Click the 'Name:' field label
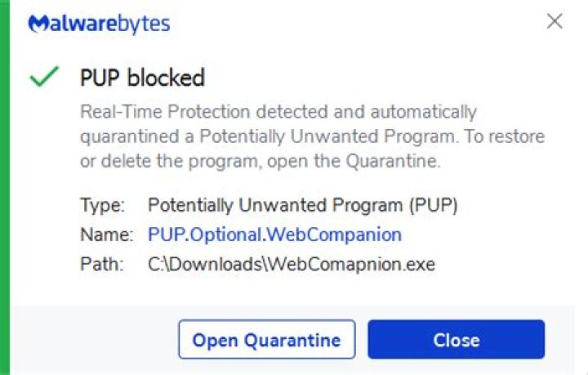 click(x=106, y=234)
